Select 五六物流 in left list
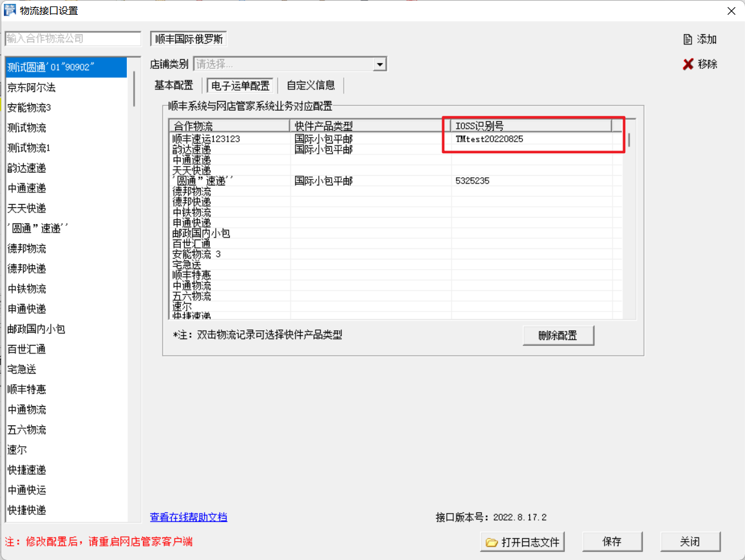This screenshot has width=745, height=560. [66, 429]
